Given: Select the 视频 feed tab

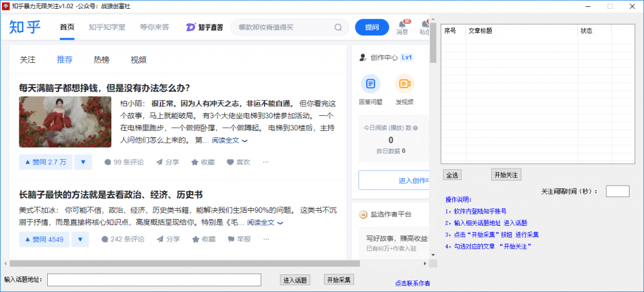Looking at the screenshot, I should [138, 60].
